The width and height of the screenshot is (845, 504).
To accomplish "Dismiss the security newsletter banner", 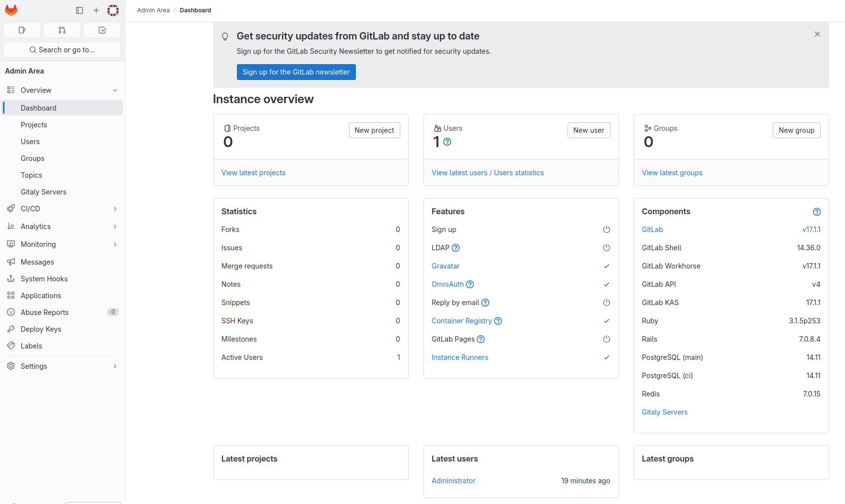I will [x=817, y=34].
